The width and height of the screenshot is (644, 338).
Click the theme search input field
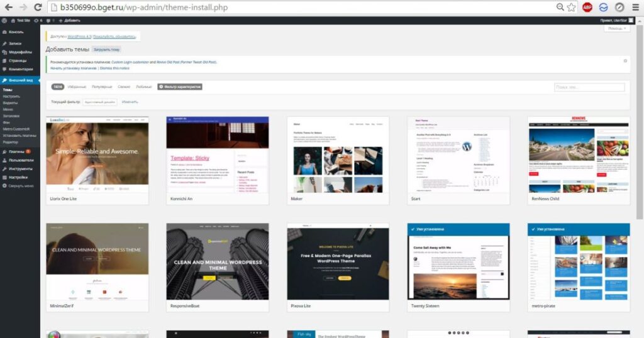point(589,87)
